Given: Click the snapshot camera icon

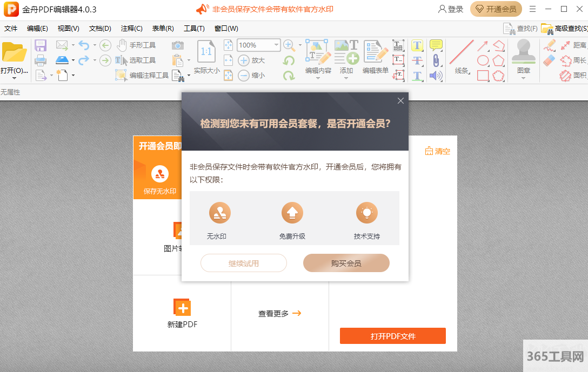Looking at the screenshot, I should [177, 45].
